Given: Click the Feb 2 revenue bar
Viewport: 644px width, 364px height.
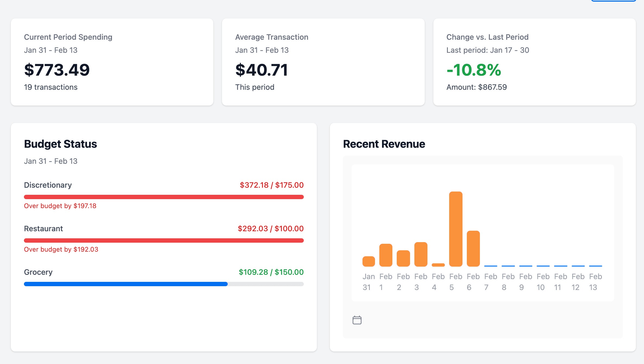Looking at the screenshot, I should point(403,258).
